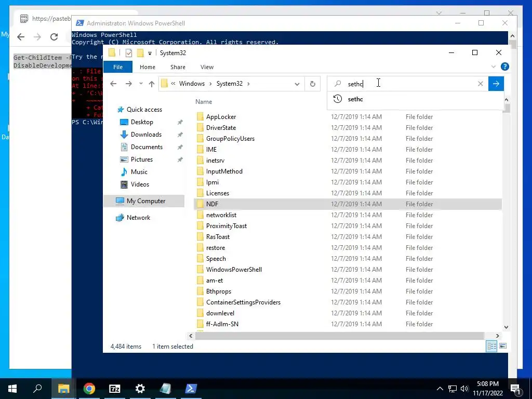532x399 pixels.
Task: Open the Windows Start menu
Action: coord(12,389)
